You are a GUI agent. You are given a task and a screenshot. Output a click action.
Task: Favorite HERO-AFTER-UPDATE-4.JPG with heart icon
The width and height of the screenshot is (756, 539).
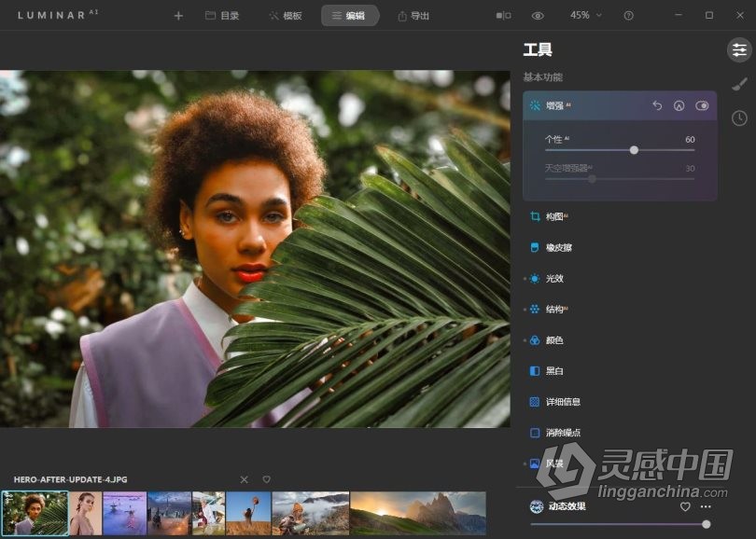[266, 479]
